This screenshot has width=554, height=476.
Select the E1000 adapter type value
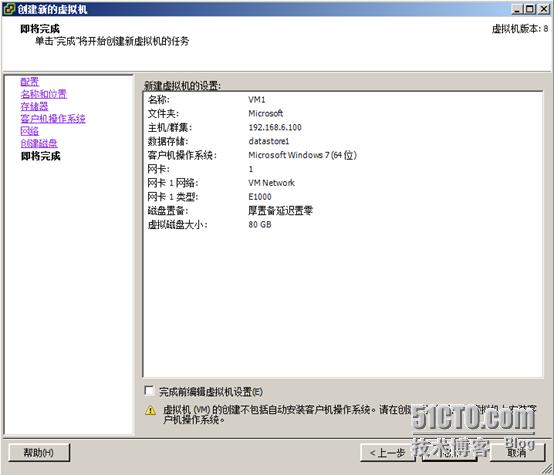[x=260, y=197]
